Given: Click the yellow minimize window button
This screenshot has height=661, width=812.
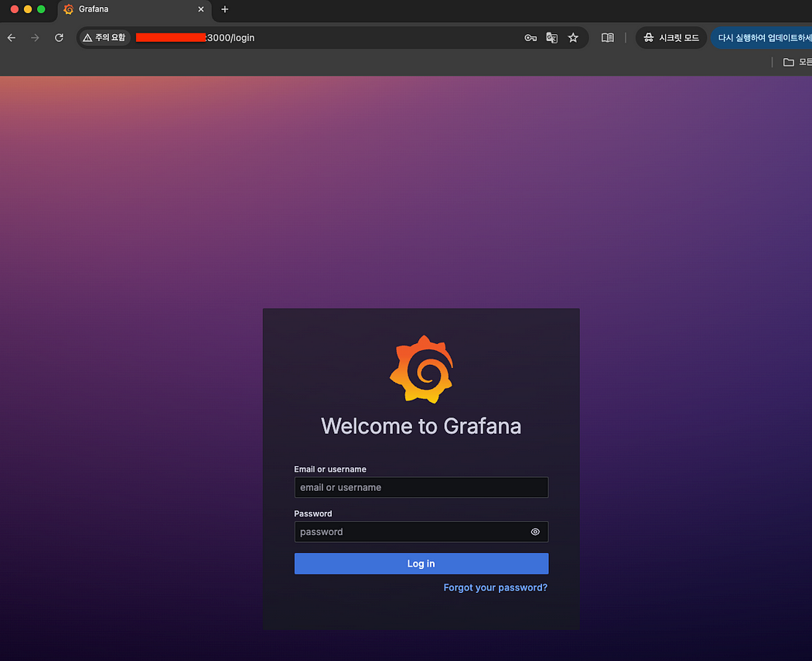Looking at the screenshot, I should coord(28,9).
